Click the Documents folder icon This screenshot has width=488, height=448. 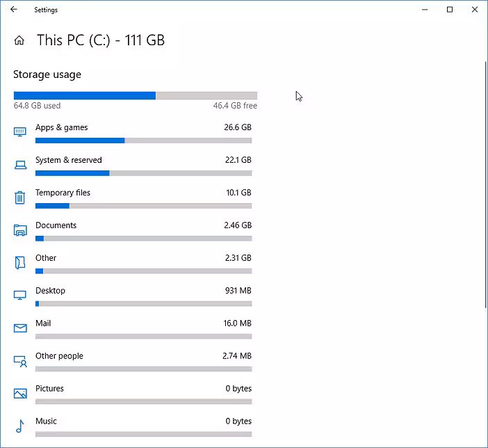[x=20, y=230]
